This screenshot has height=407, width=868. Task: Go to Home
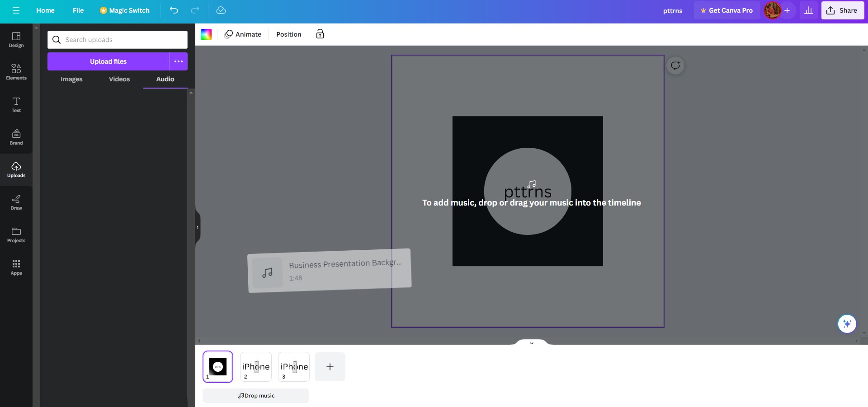(45, 10)
